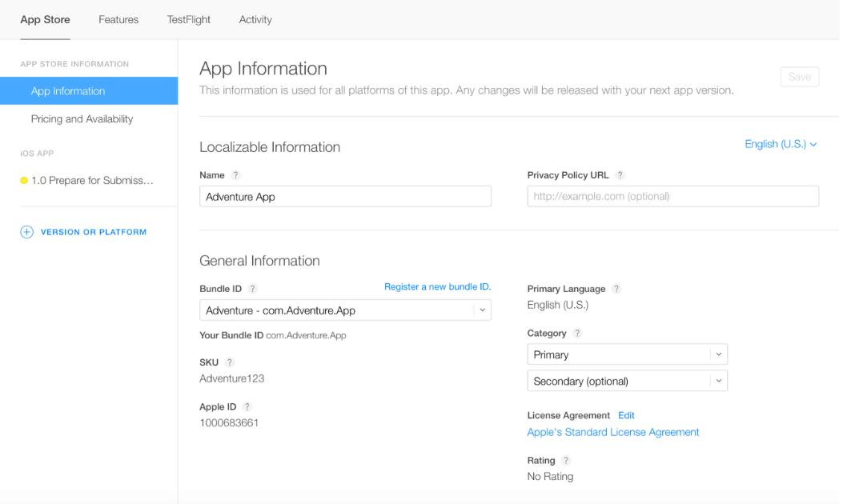
Task: Click the Save button
Action: pyautogui.click(x=799, y=76)
